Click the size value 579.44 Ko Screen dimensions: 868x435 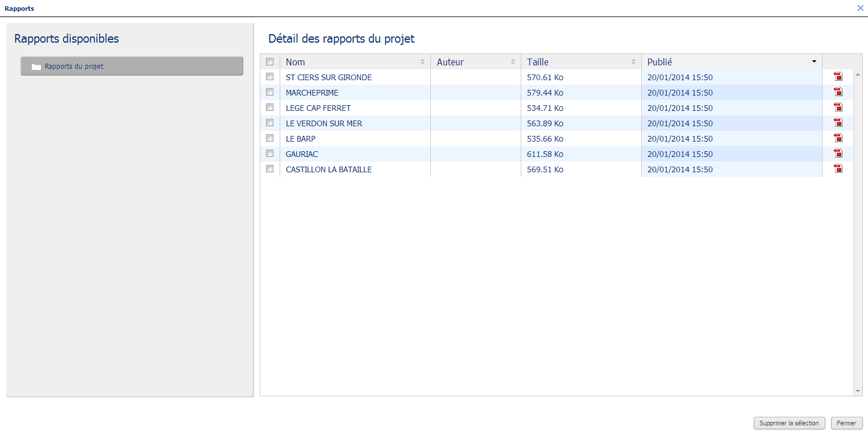point(545,93)
